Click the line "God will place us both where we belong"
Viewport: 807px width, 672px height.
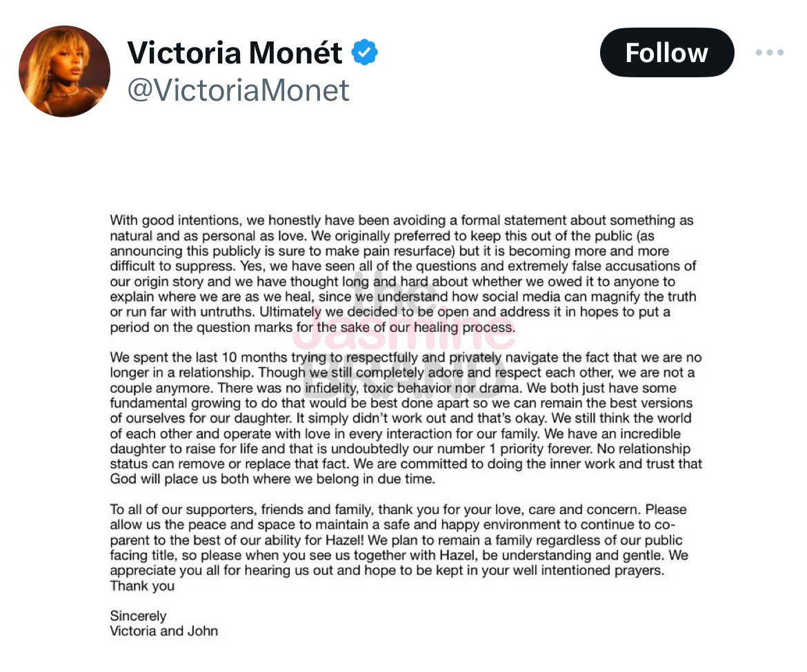(x=272, y=480)
